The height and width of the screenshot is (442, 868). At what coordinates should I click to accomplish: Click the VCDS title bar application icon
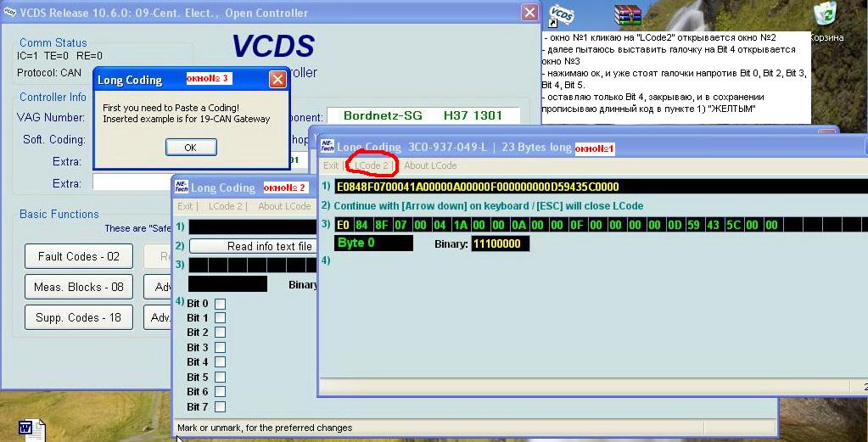pyautogui.click(x=10, y=12)
